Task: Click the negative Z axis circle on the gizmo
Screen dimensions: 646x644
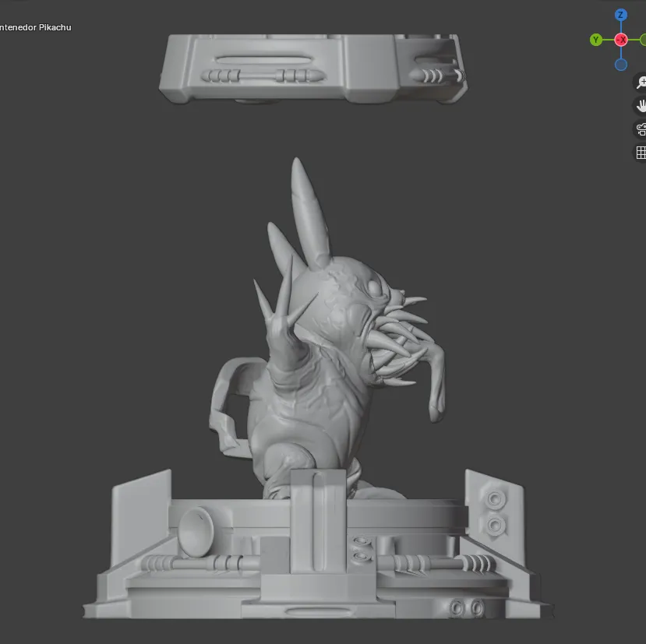Action: pyautogui.click(x=621, y=65)
